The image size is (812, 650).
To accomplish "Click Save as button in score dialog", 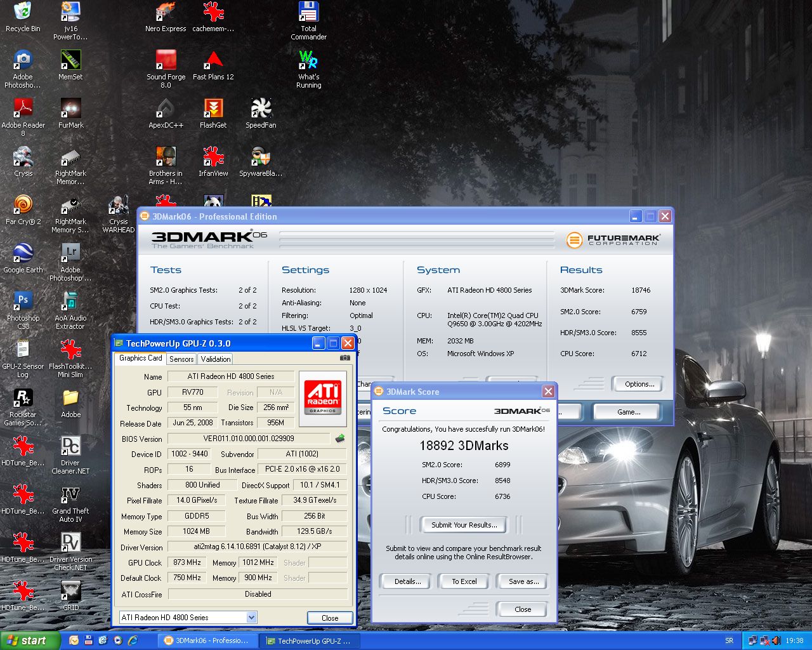I will [523, 581].
